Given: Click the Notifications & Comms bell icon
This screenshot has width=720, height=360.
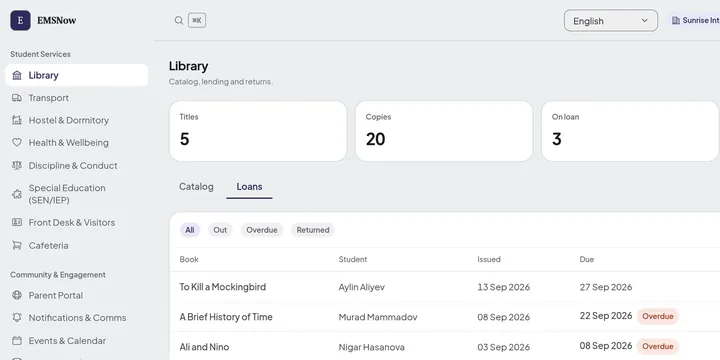Looking at the screenshot, I should point(17,318).
